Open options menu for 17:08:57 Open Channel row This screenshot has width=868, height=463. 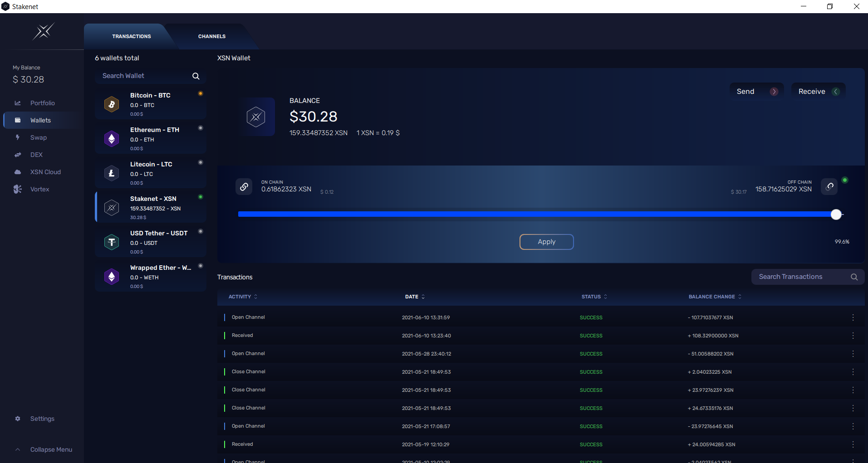tap(853, 426)
